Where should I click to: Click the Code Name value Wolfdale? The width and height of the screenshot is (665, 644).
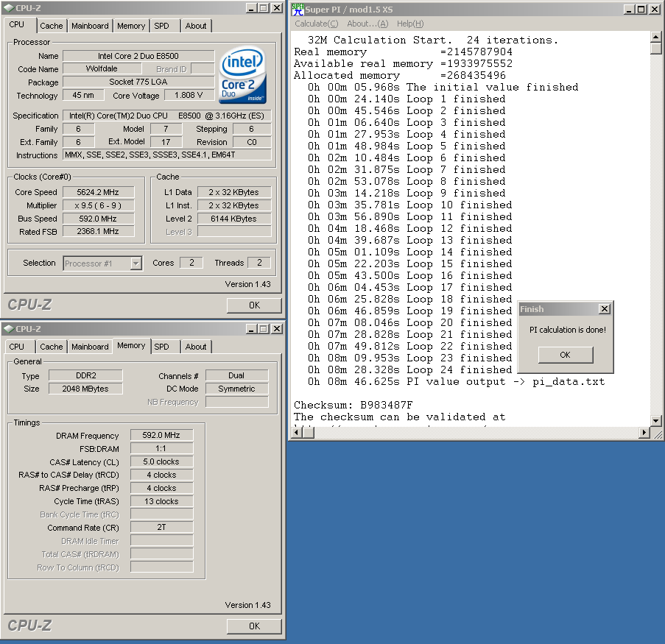(x=102, y=68)
